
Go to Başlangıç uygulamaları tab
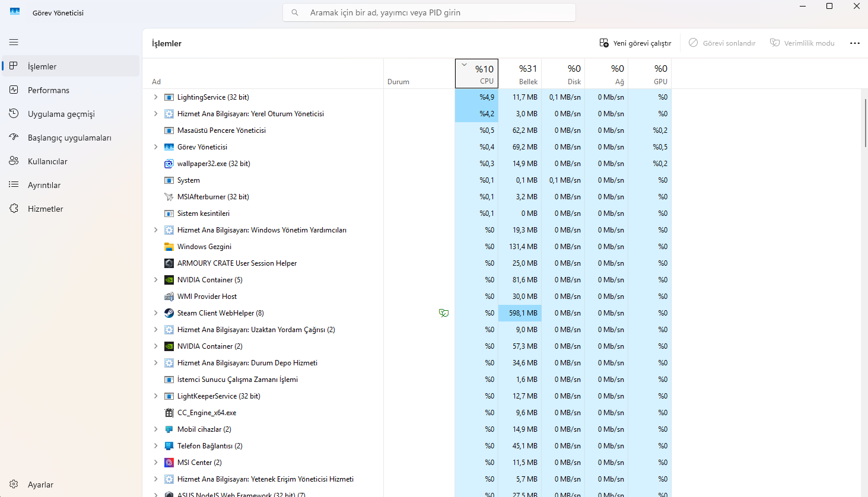[x=71, y=138]
